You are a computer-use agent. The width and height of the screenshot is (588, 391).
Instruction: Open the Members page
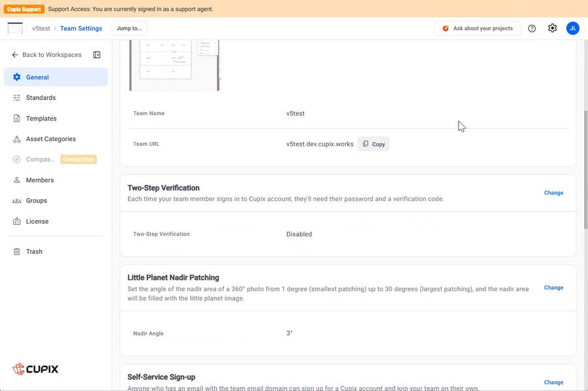(56, 180)
